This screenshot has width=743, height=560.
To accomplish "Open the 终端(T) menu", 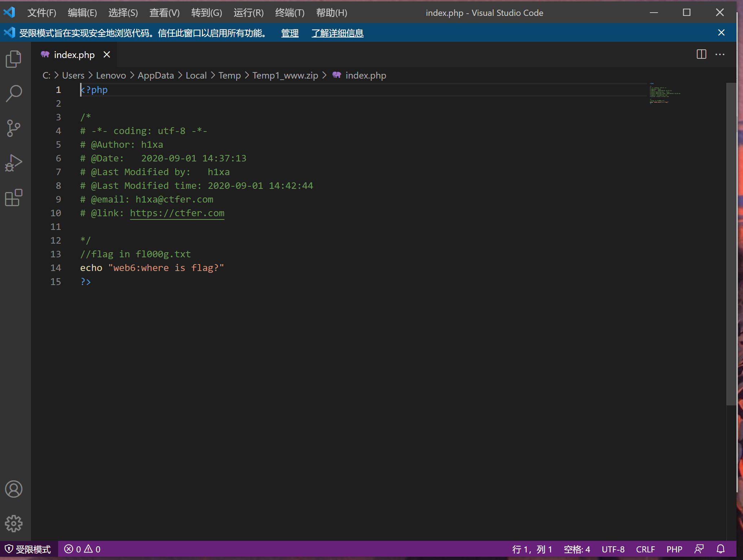I will point(290,13).
